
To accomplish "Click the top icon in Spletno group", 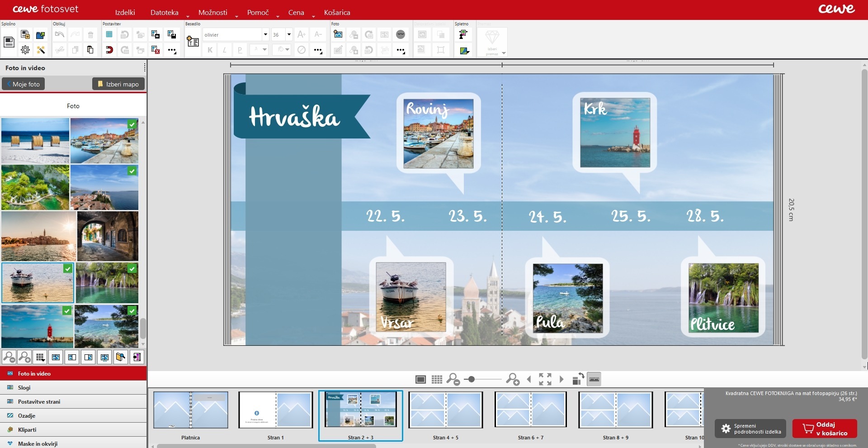I will tap(463, 34).
